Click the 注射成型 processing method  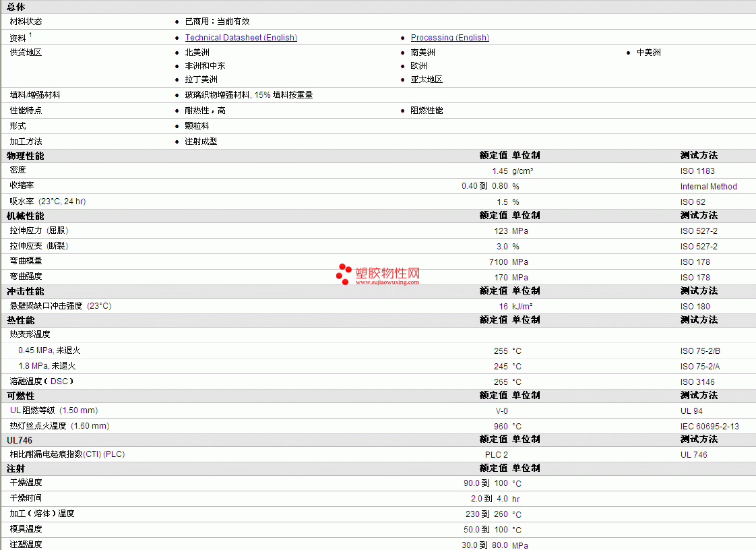pos(201,142)
